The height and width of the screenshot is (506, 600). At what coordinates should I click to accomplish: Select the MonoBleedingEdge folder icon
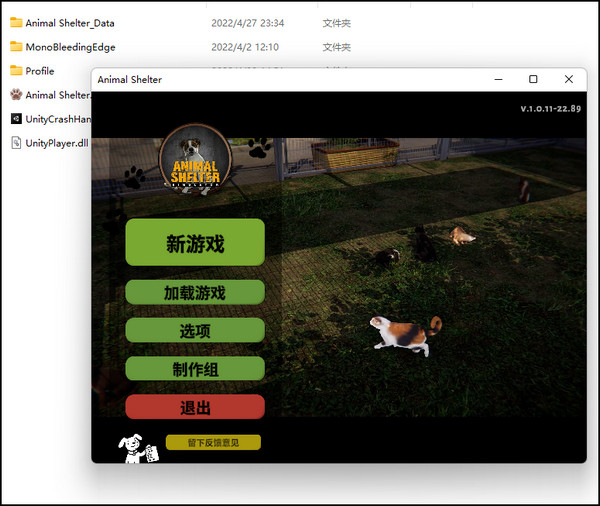(x=16, y=47)
